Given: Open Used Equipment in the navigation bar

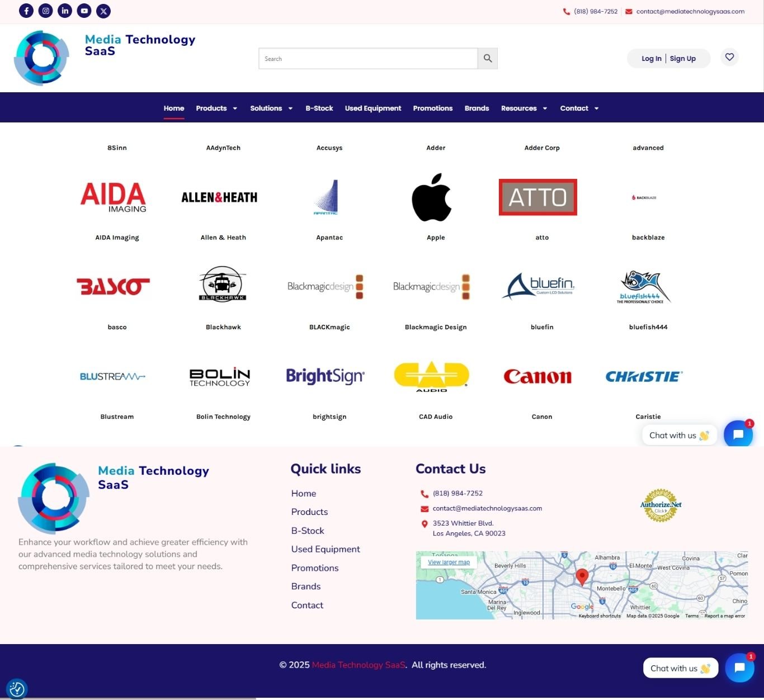Looking at the screenshot, I should click(373, 108).
